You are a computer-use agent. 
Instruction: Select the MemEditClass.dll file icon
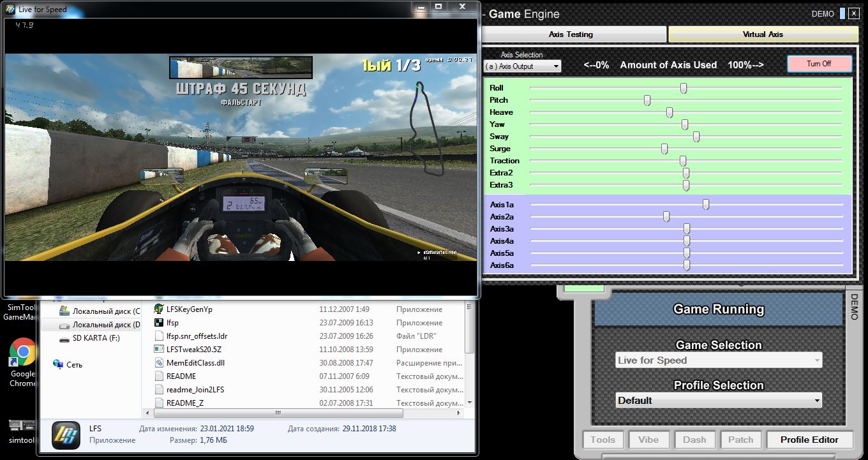tap(160, 362)
